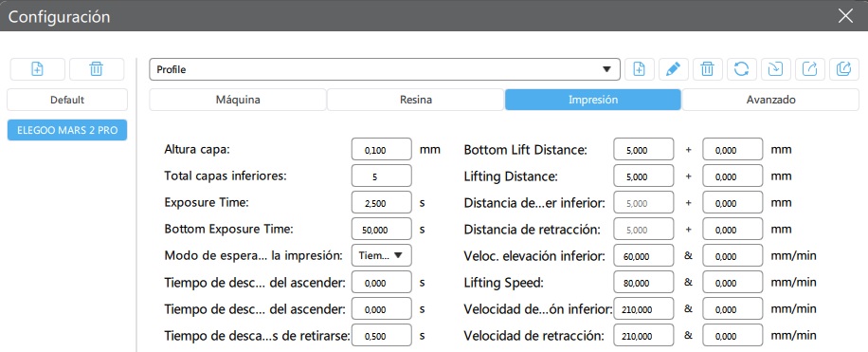This screenshot has height=352, width=868.
Task: Click Veloc. elevación inferior first field
Action: click(x=643, y=255)
